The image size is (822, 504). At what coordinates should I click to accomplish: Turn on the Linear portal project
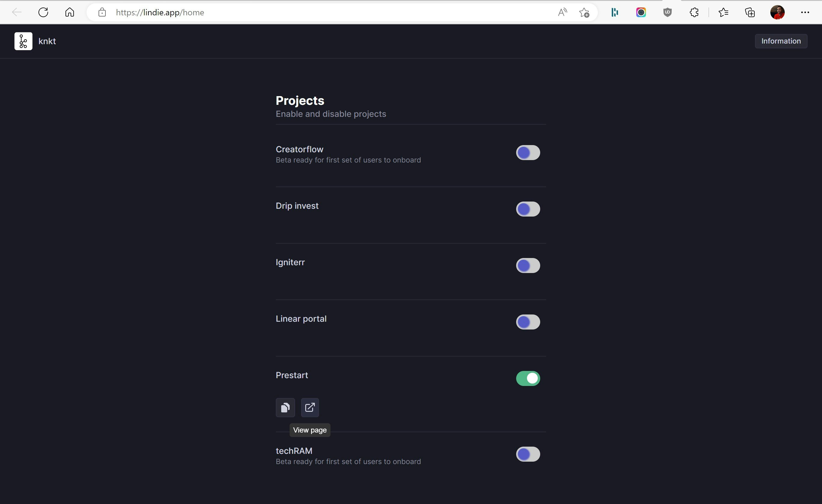pyautogui.click(x=528, y=322)
